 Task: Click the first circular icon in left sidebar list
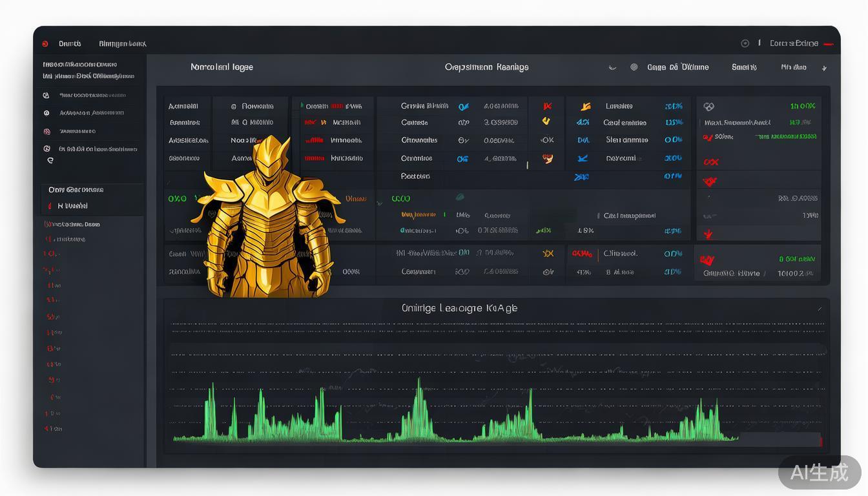pyautogui.click(x=46, y=95)
